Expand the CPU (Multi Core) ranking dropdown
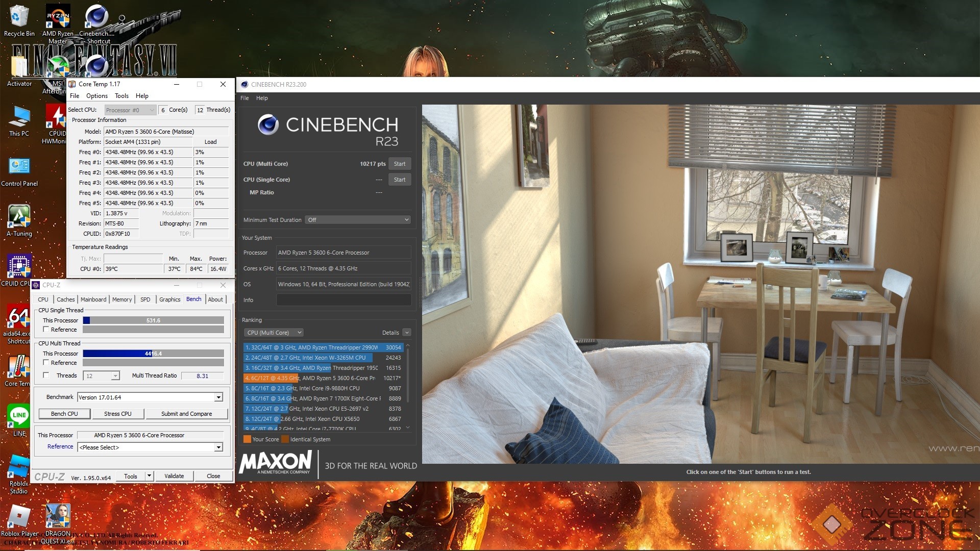 click(274, 333)
